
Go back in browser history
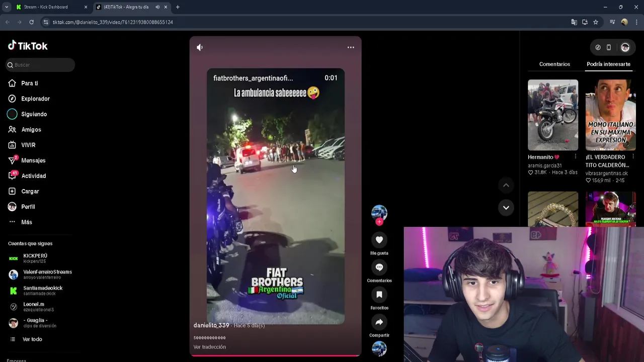click(7, 22)
